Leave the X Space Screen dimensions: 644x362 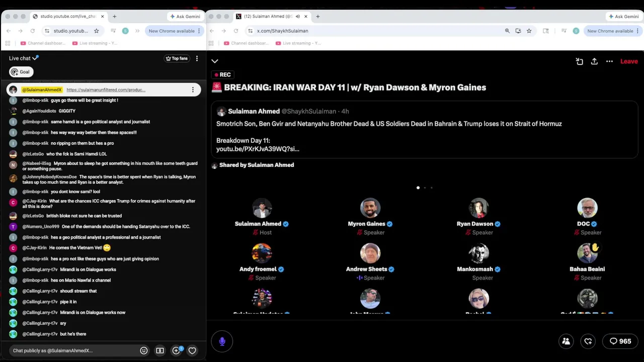click(x=629, y=61)
